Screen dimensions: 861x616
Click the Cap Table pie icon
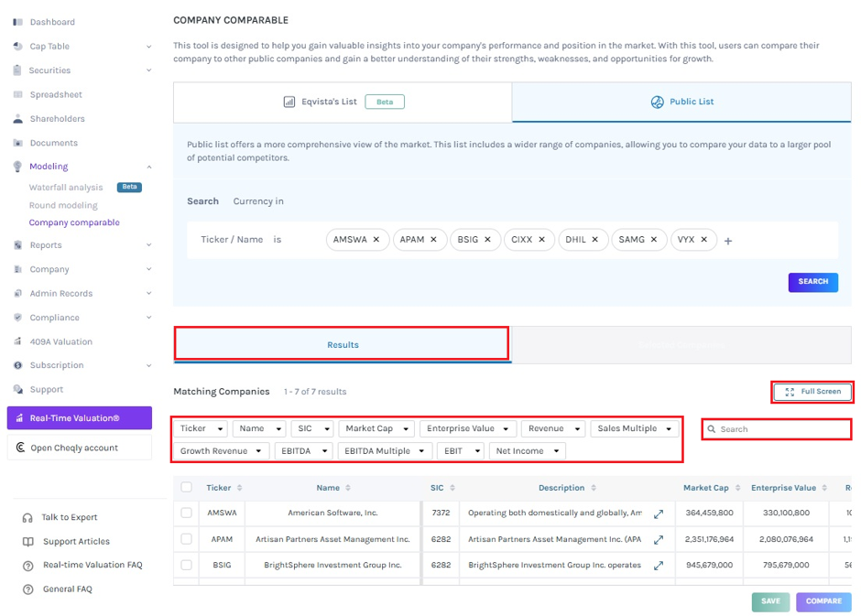pyautogui.click(x=18, y=46)
